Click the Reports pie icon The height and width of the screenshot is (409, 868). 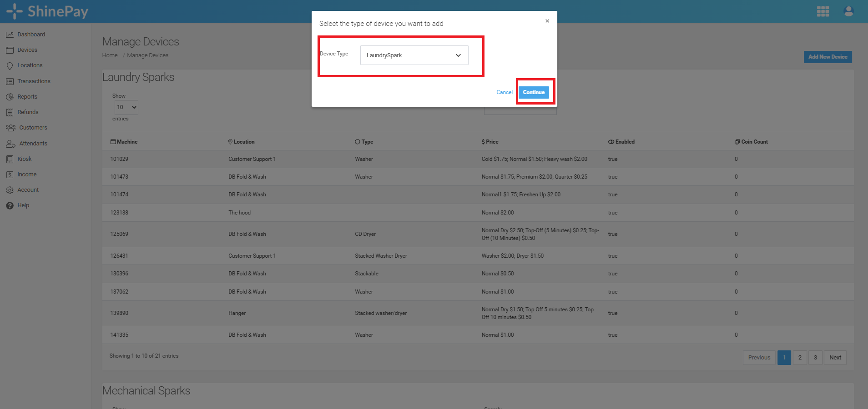tap(10, 97)
